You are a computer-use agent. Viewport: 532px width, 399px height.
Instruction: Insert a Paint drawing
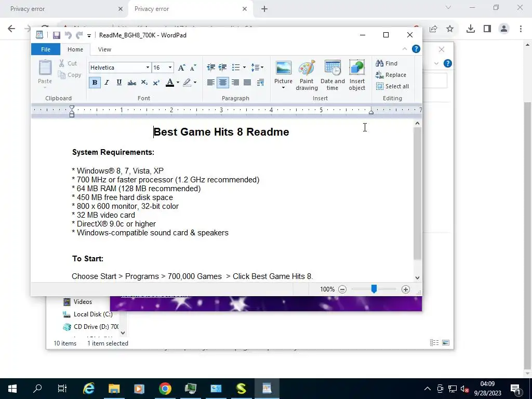pyautogui.click(x=307, y=75)
